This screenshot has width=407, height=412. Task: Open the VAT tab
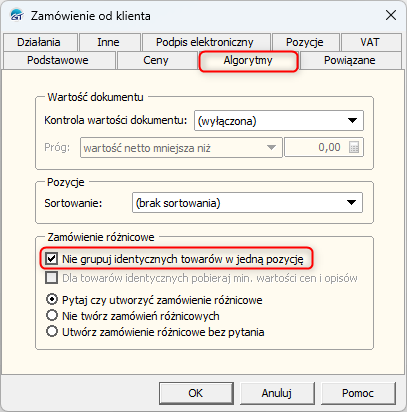coord(370,42)
